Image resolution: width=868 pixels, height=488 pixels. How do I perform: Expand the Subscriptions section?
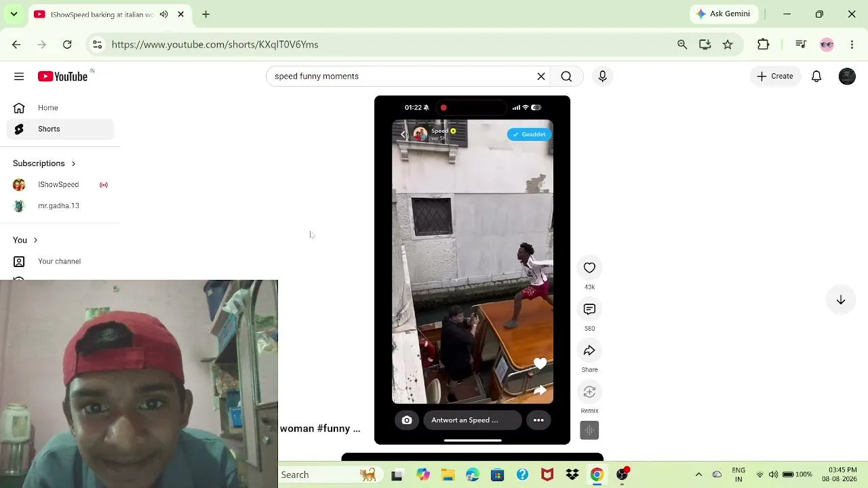tap(44, 163)
